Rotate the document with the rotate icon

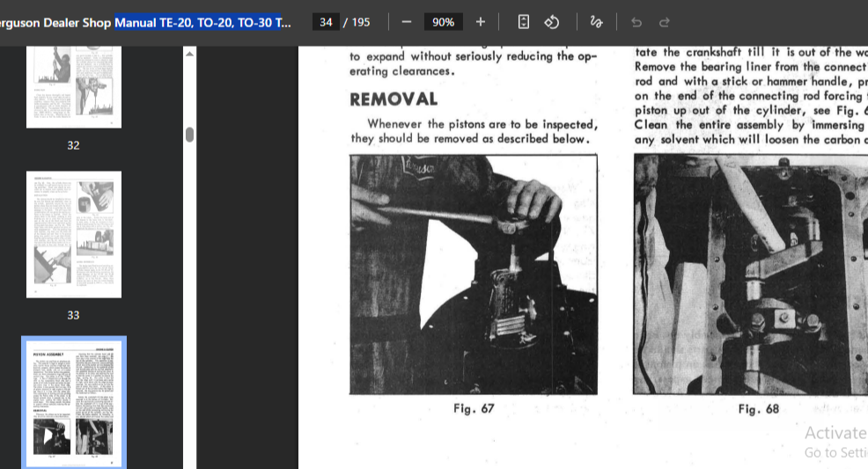click(552, 22)
